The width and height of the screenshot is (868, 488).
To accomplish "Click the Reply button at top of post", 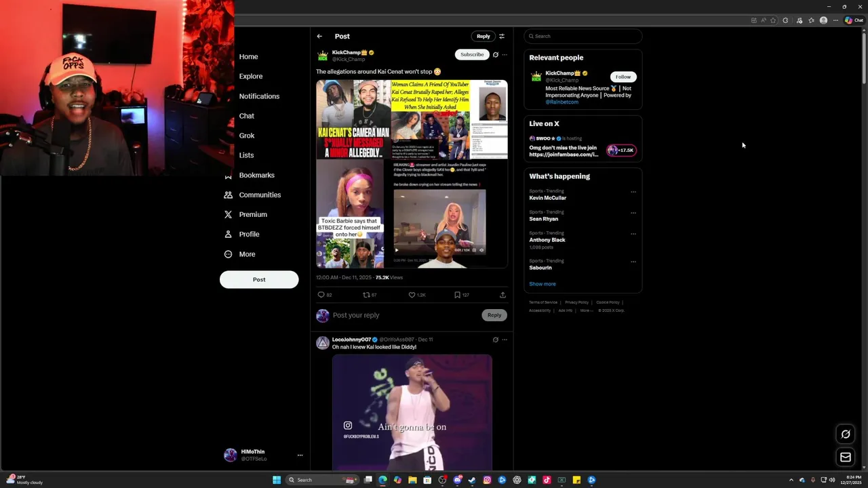I will point(483,36).
